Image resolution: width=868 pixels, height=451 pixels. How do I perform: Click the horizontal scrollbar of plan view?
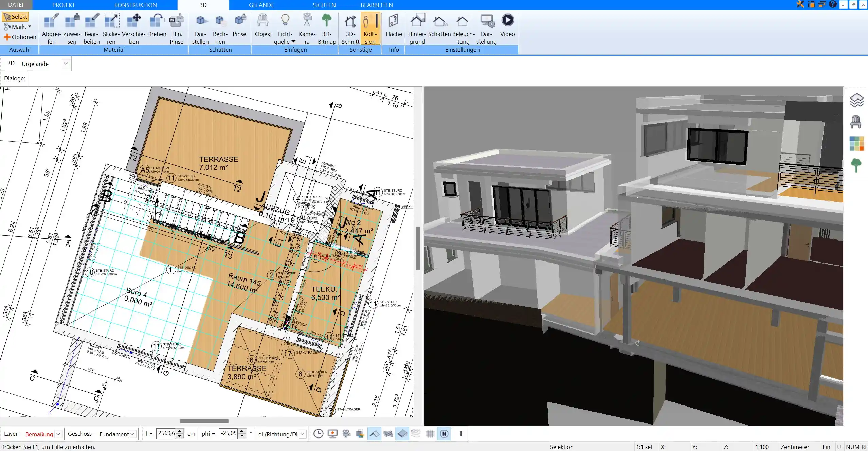pyautogui.click(x=204, y=421)
